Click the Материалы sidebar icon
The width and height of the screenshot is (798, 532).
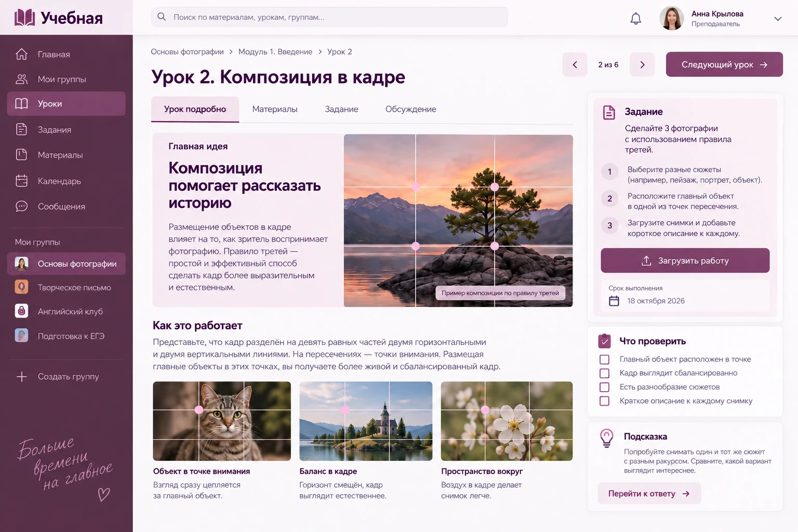[x=21, y=155]
